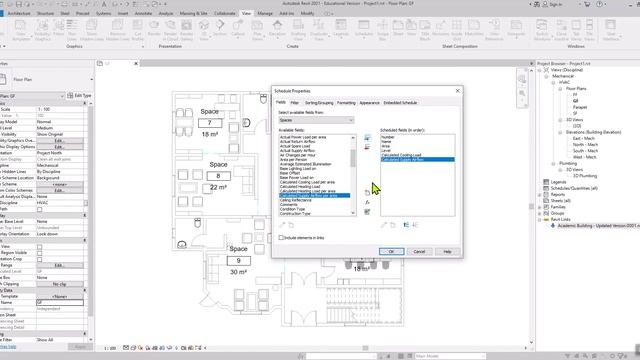Image resolution: width=640 pixels, height=360 pixels.
Task: Collapse the Revit Links node in Project Browser
Action: click(x=540, y=220)
